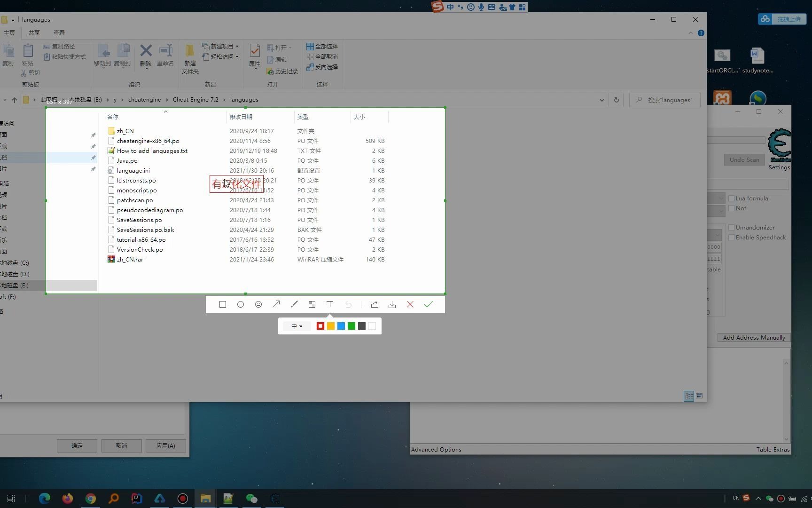Select the ellipse annotation tool
The image size is (812, 508).
click(240, 304)
